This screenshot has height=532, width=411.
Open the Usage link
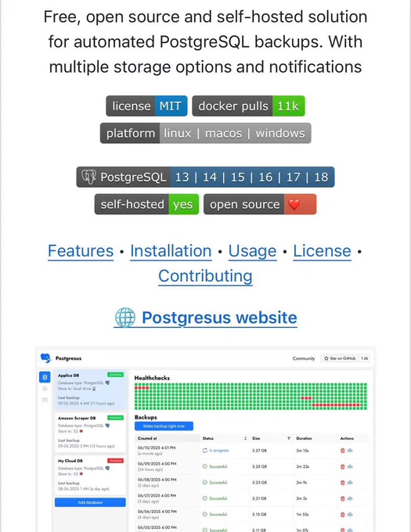point(252,251)
